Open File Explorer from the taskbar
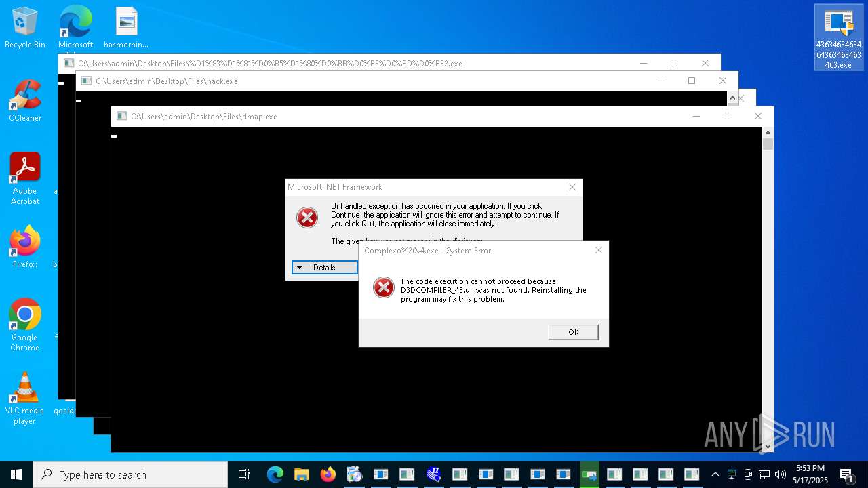Screen dimensions: 868x488 (x=301, y=474)
